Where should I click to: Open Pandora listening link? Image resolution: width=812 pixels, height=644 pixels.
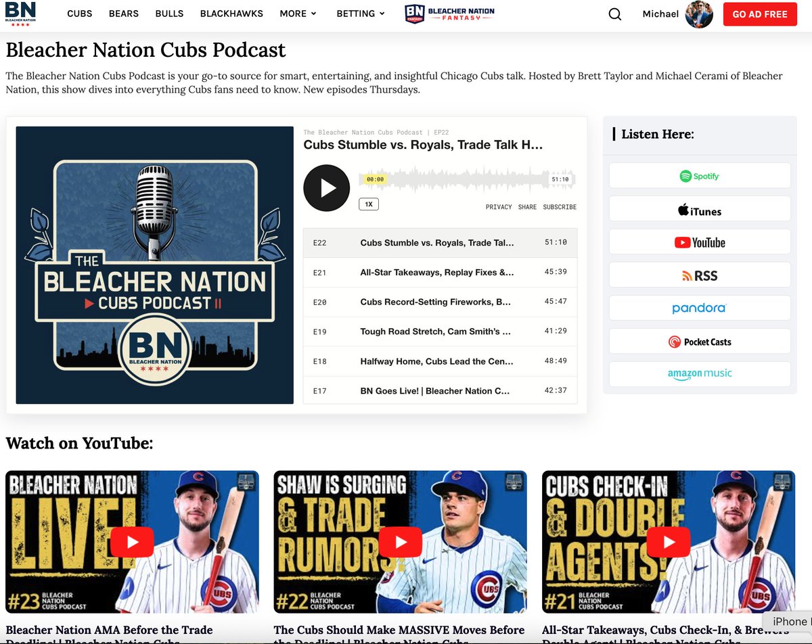coord(700,308)
